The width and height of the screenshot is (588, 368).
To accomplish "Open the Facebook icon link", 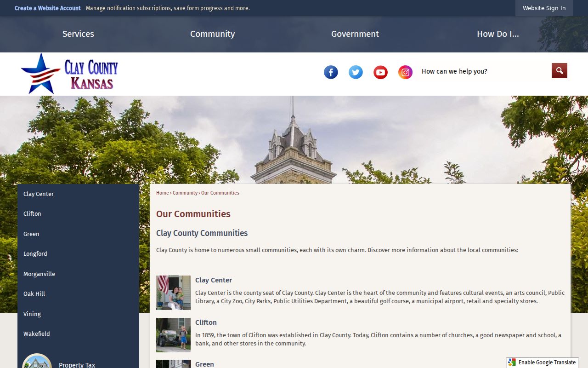I will click(331, 72).
